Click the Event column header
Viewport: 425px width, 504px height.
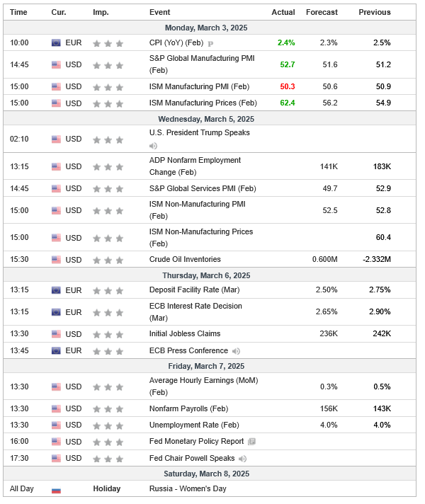[160, 12]
